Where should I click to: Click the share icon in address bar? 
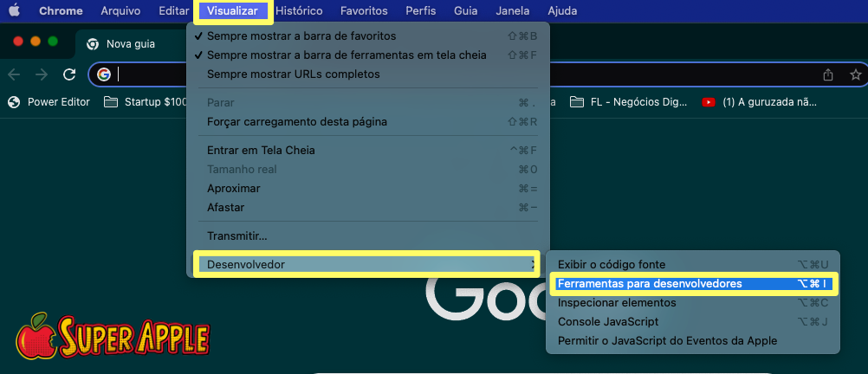click(828, 74)
